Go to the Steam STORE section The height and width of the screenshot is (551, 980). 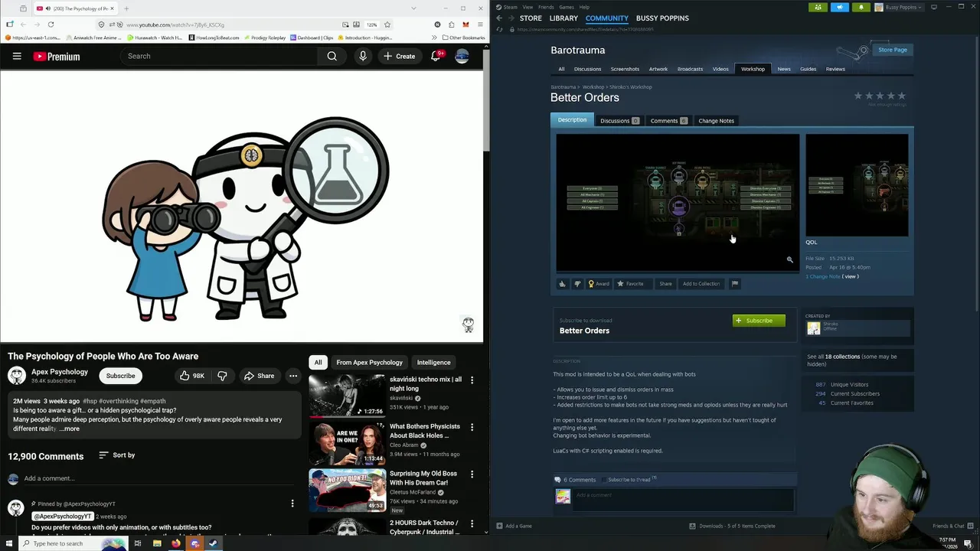coord(531,18)
